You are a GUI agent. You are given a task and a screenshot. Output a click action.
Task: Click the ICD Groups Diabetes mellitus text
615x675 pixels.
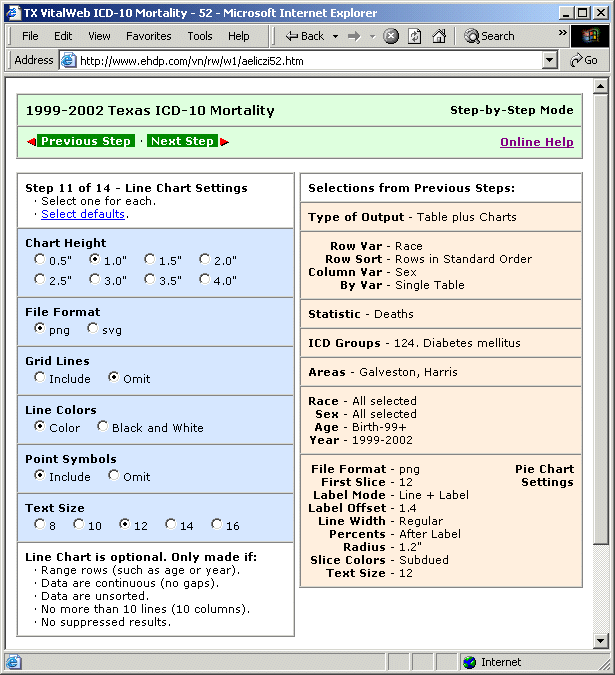tap(414, 343)
